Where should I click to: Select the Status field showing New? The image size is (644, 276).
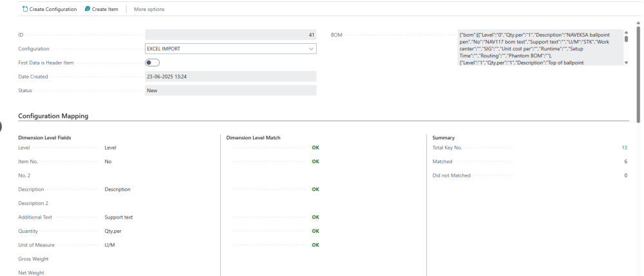click(231, 90)
